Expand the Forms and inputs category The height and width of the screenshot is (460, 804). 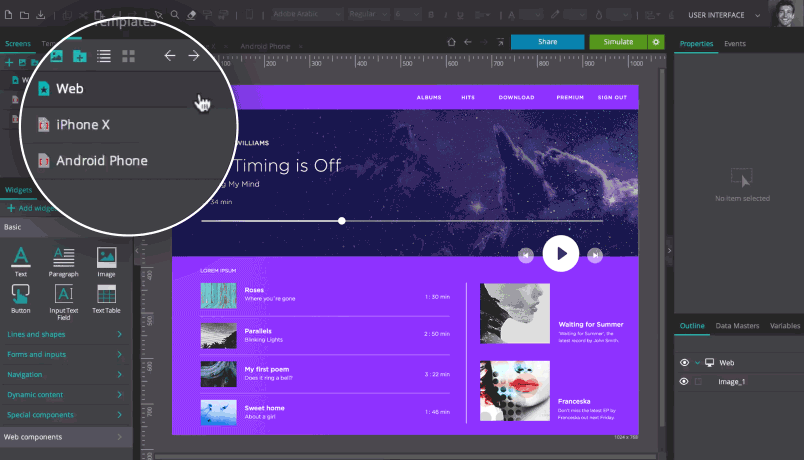(65, 354)
